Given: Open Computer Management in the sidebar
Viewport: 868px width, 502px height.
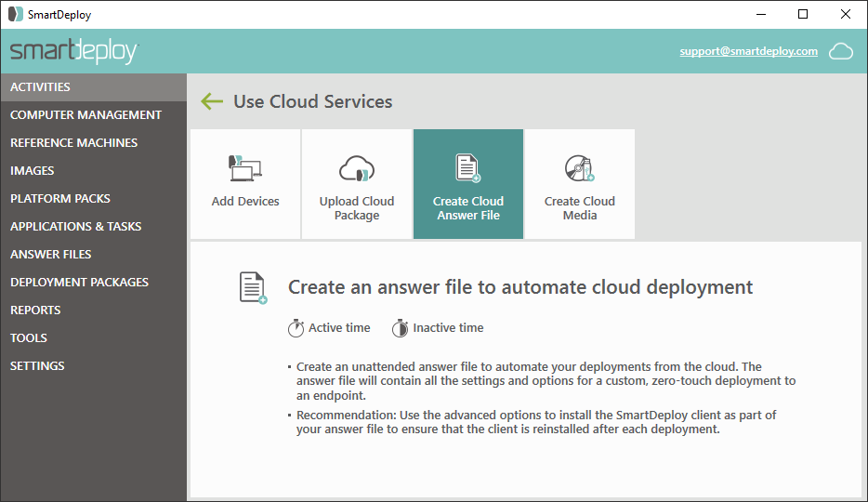Looking at the screenshot, I should pos(94,114).
